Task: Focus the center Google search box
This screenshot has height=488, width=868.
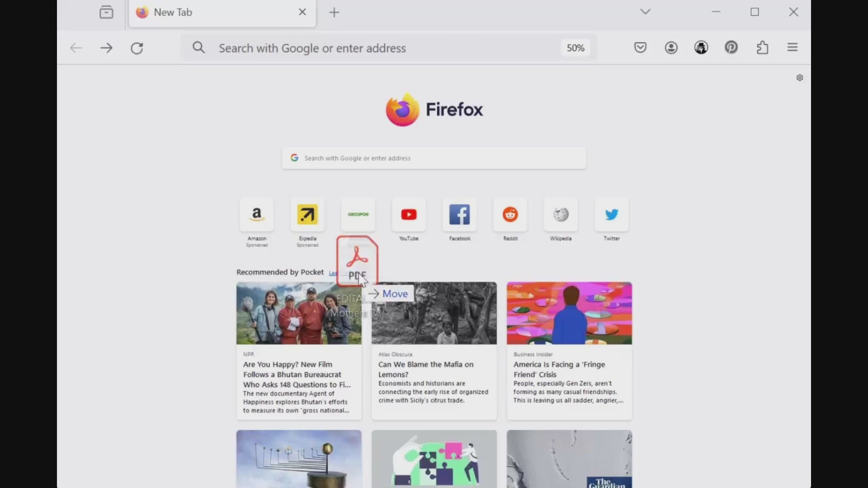Action: (x=434, y=158)
